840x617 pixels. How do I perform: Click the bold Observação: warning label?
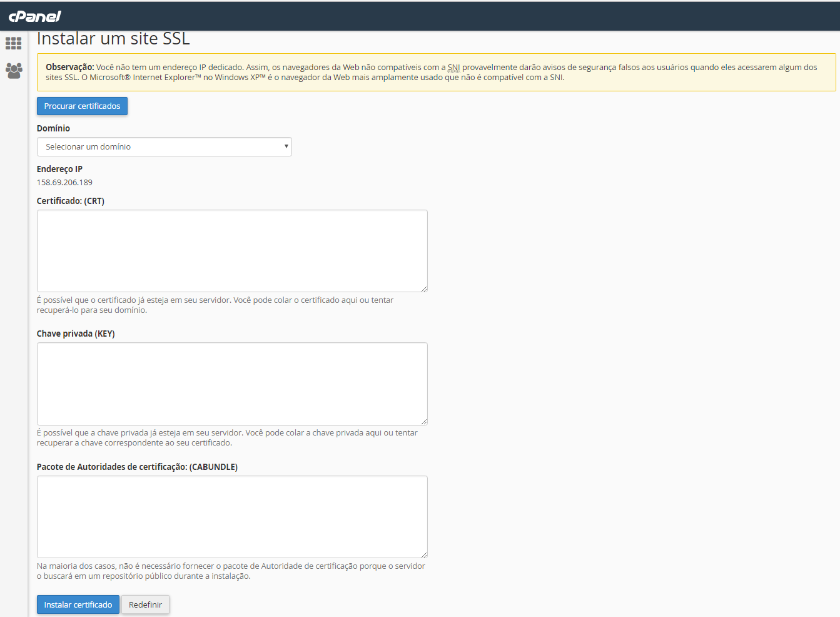coord(70,67)
